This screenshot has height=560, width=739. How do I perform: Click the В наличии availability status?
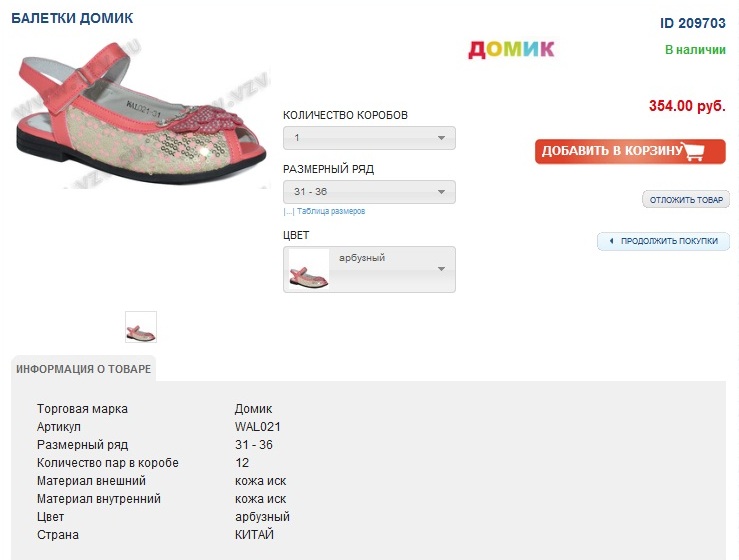coord(695,49)
